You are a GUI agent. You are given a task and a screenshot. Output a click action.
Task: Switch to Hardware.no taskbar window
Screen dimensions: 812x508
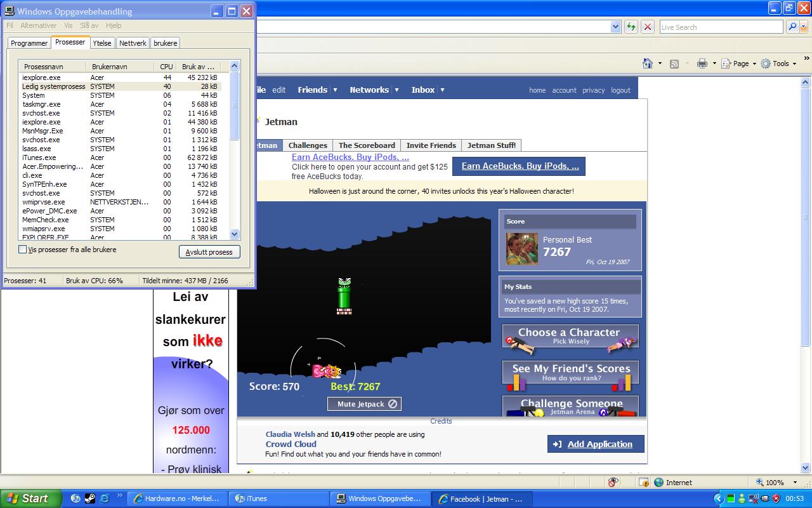pyautogui.click(x=177, y=498)
